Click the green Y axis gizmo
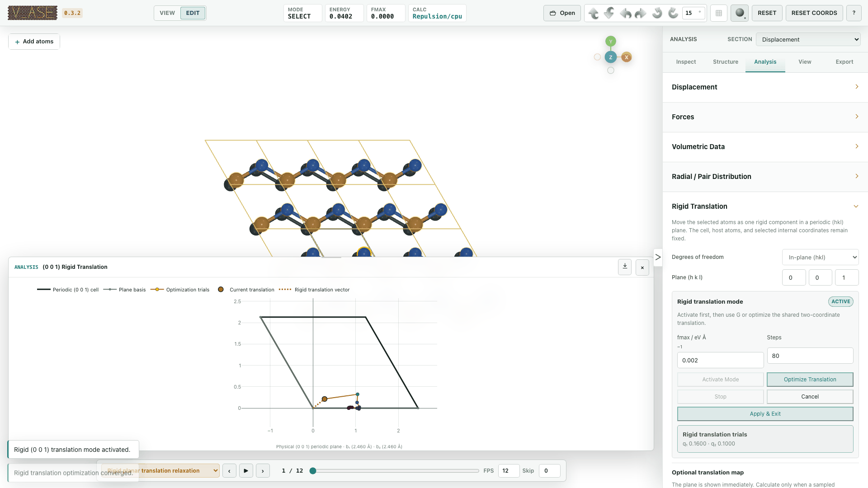This screenshot has width=868, height=488. pyautogui.click(x=611, y=42)
